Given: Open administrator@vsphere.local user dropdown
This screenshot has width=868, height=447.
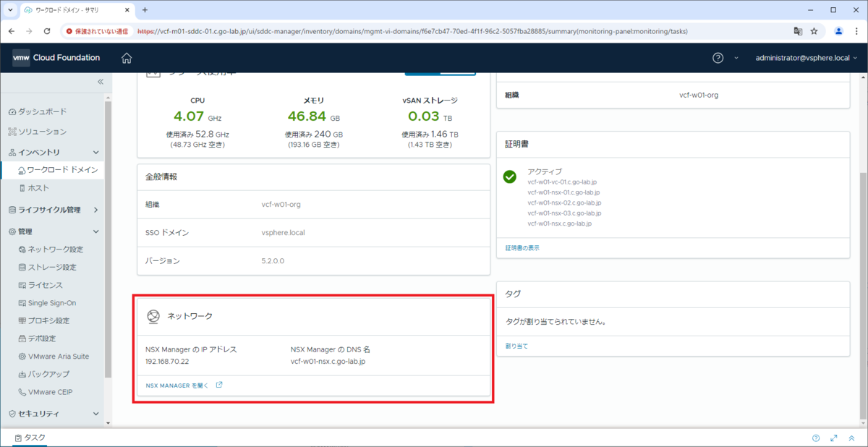Looking at the screenshot, I should (x=806, y=58).
